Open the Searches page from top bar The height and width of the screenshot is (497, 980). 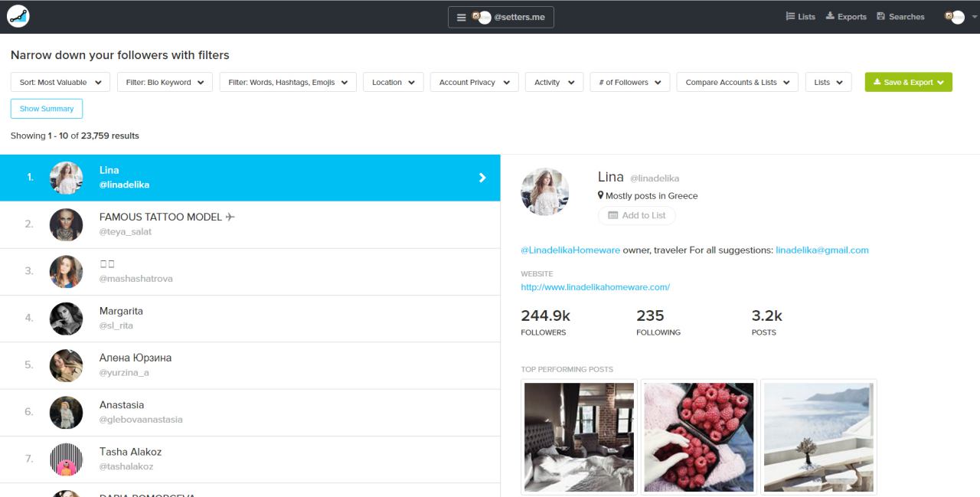coord(900,17)
